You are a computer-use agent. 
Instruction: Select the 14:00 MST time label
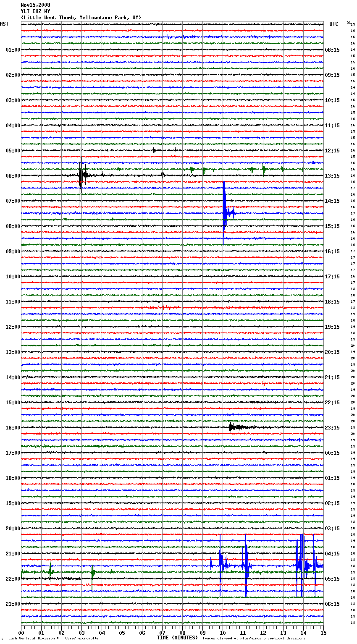pyautogui.click(x=13, y=377)
